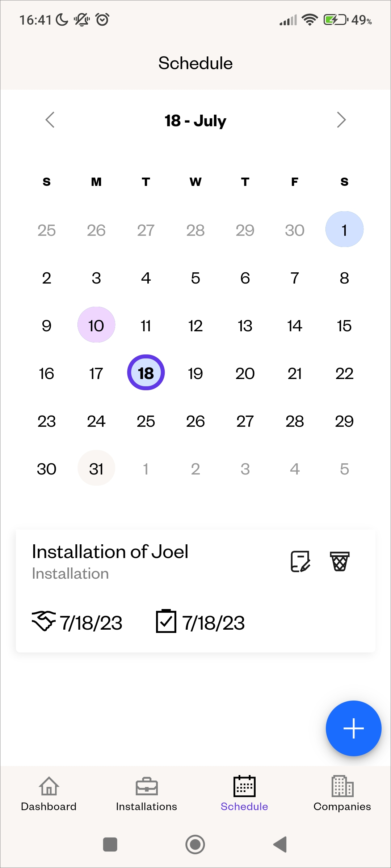Go to the previous month with left chevron
Screen dimensions: 391x868
(50, 120)
